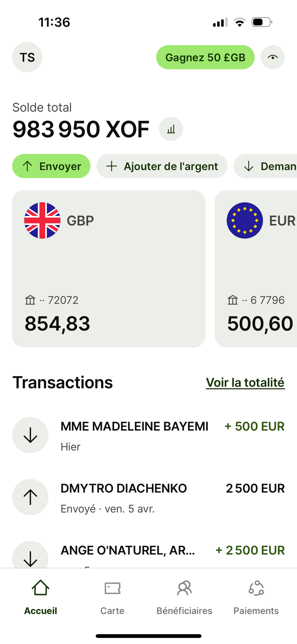Viewport: 297px width, 644px height.
Task: Switch to the Carte tab
Action: click(112, 598)
